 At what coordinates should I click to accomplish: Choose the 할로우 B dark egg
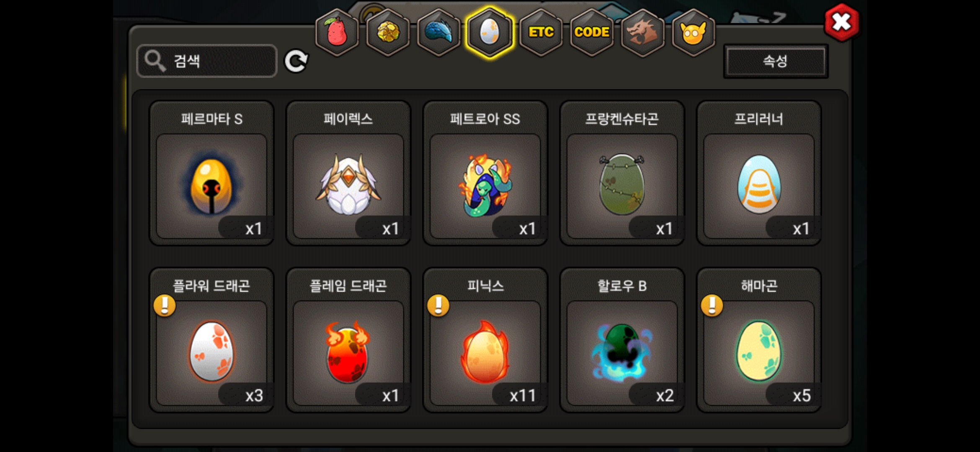point(622,340)
